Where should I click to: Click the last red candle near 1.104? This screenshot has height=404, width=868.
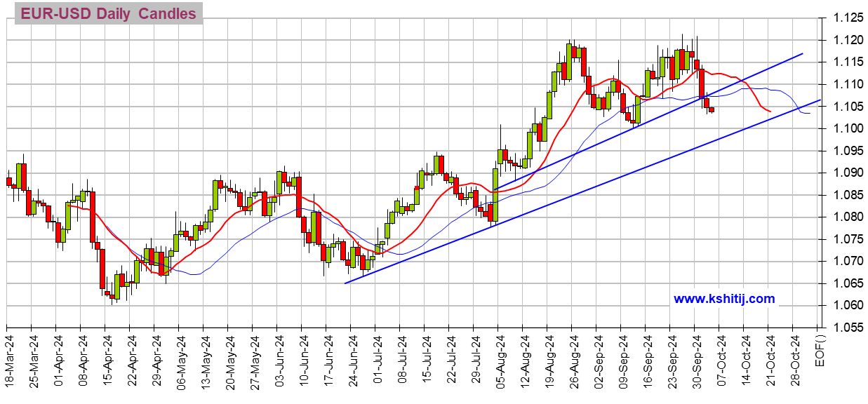712,110
